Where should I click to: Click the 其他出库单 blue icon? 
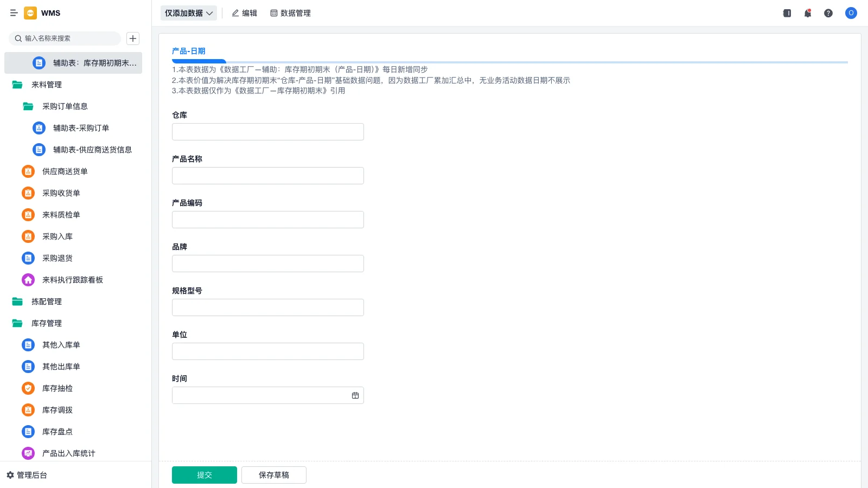28,367
